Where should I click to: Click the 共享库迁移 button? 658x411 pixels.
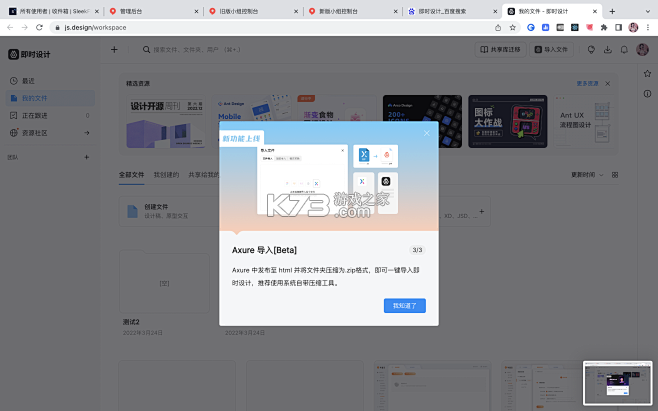click(x=500, y=50)
